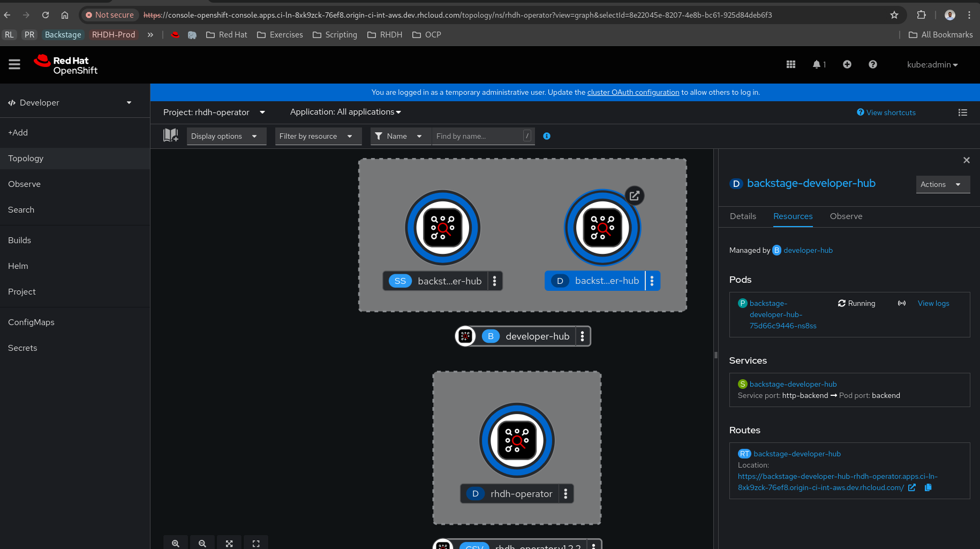The height and width of the screenshot is (549, 980).
Task: Click the side panel resize handle
Action: coord(716,355)
